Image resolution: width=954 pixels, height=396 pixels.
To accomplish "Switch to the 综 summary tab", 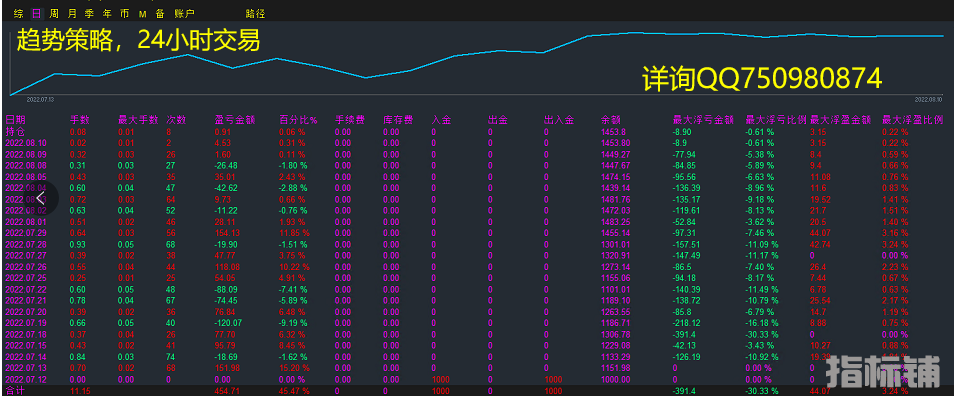I will coord(18,13).
